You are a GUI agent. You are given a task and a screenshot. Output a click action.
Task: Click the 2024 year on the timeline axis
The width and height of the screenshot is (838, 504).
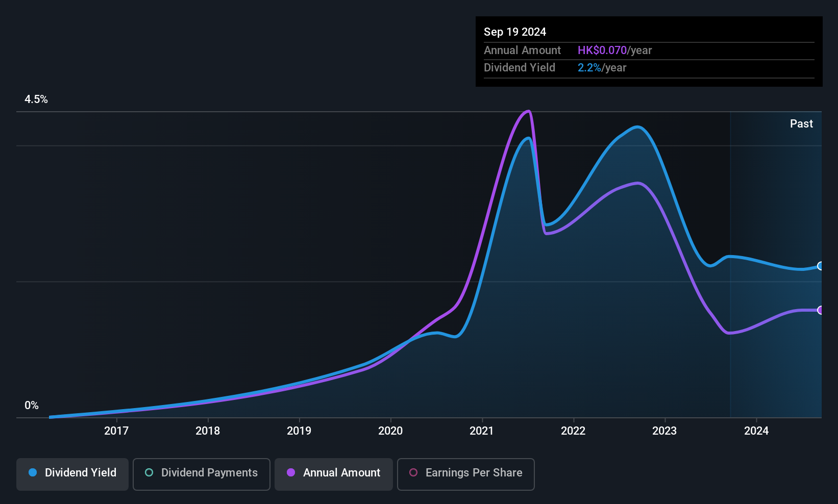coord(756,431)
